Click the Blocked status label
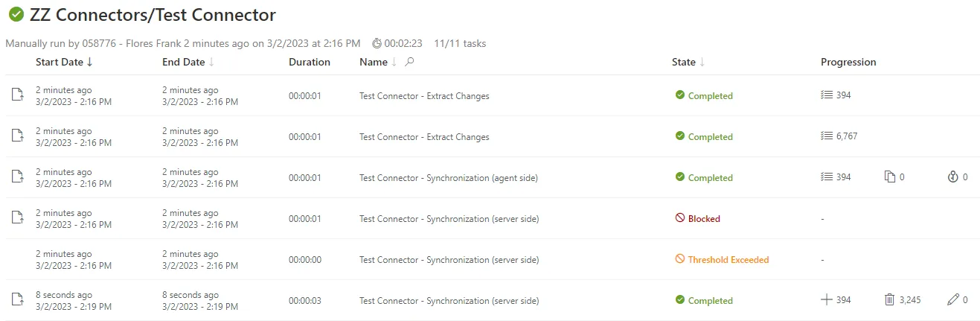Image resolution: width=980 pixels, height=321 pixels. pyautogui.click(x=704, y=219)
